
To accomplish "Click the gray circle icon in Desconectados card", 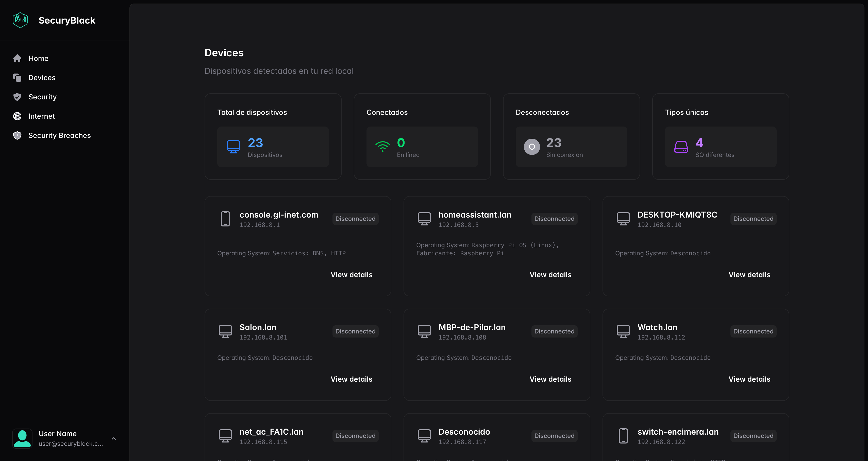I will coord(532,147).
